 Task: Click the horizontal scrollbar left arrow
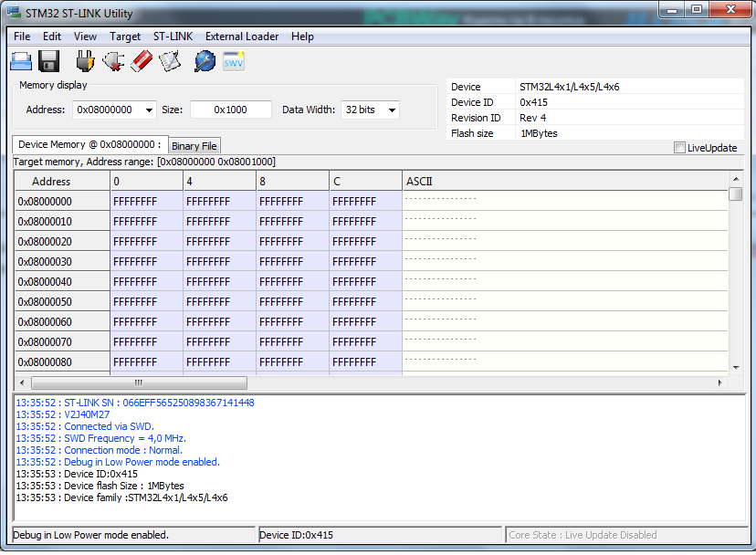coord(22,382)
